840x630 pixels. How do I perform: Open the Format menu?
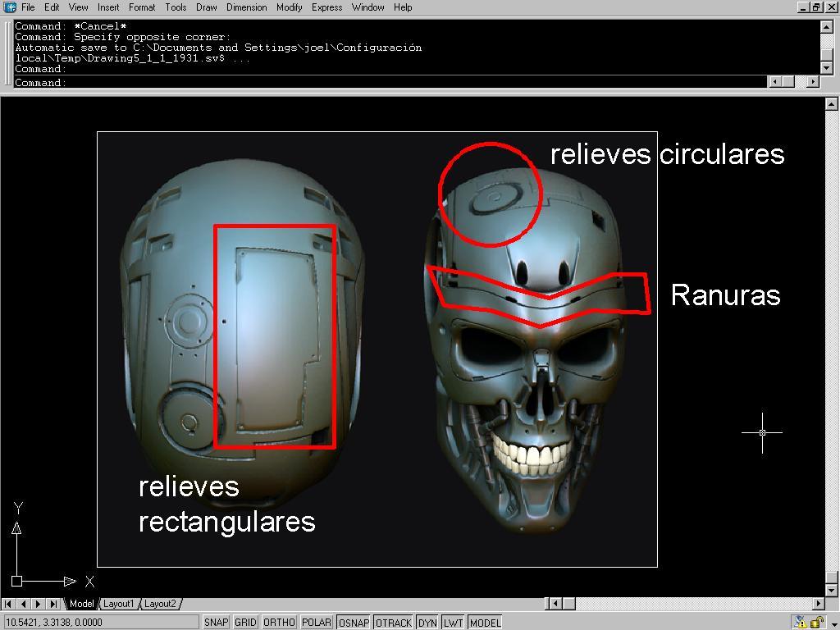coord(142,7)
